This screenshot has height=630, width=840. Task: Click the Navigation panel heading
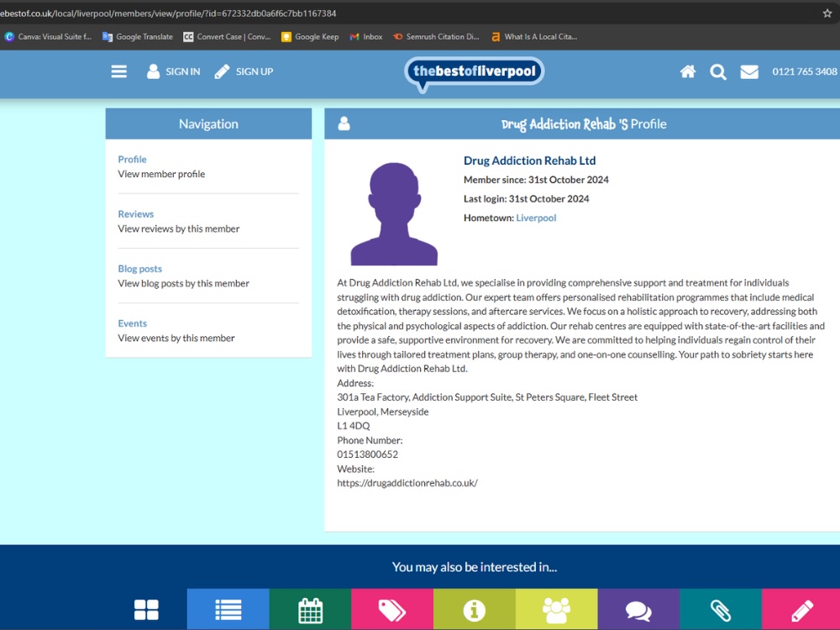[208, 123]
